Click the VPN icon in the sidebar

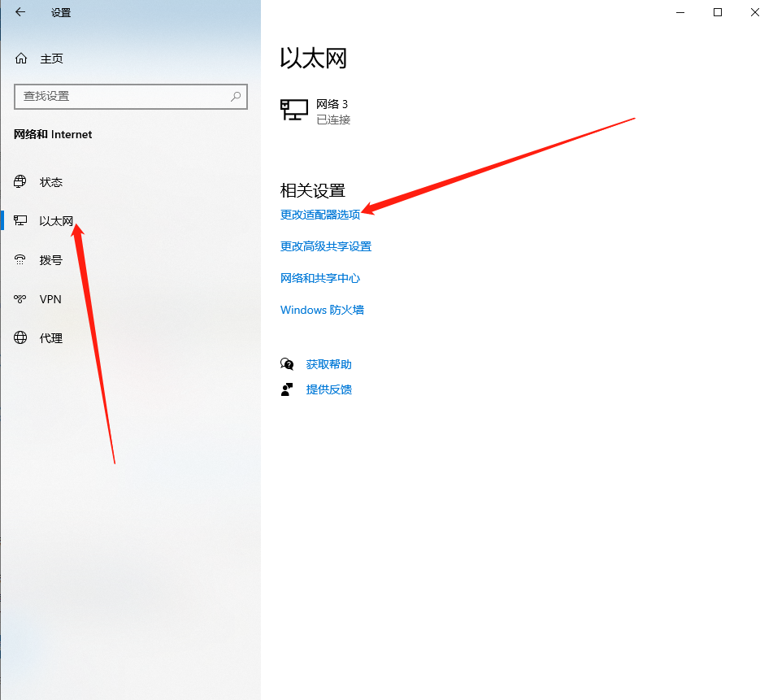point(20,298)
